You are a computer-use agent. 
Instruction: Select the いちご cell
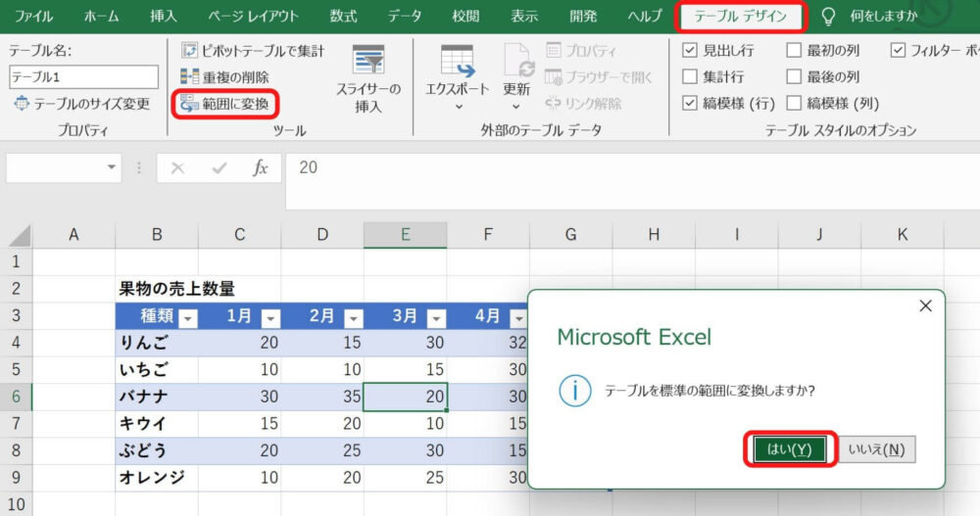157,369
